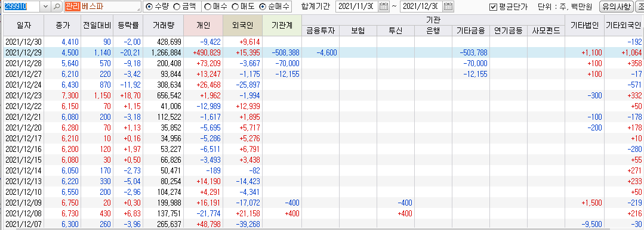Select the 금액 radio button

(x=177, y=7)
